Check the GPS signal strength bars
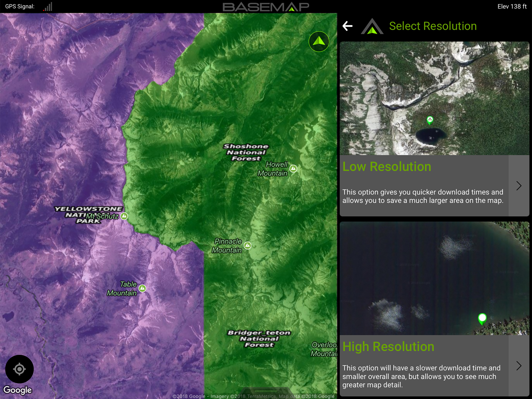532x399 pixels. click(x=48, y=7)
